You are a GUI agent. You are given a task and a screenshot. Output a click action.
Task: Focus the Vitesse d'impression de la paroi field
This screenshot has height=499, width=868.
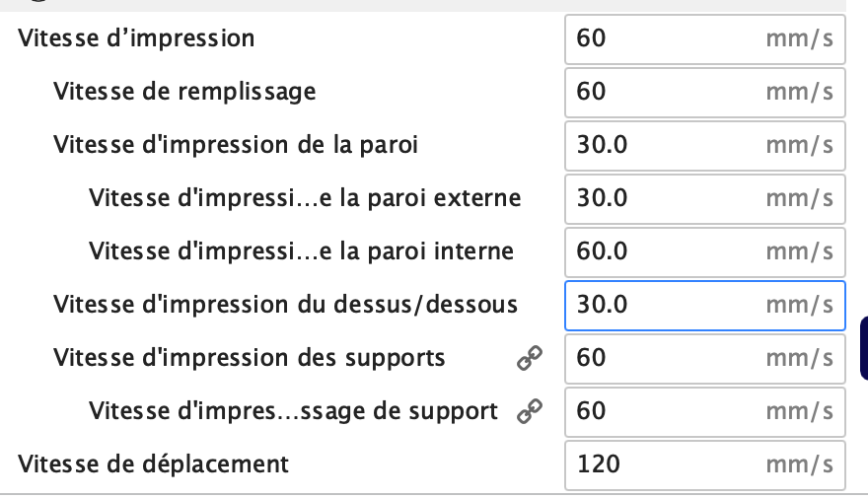[x=704, y=146]
